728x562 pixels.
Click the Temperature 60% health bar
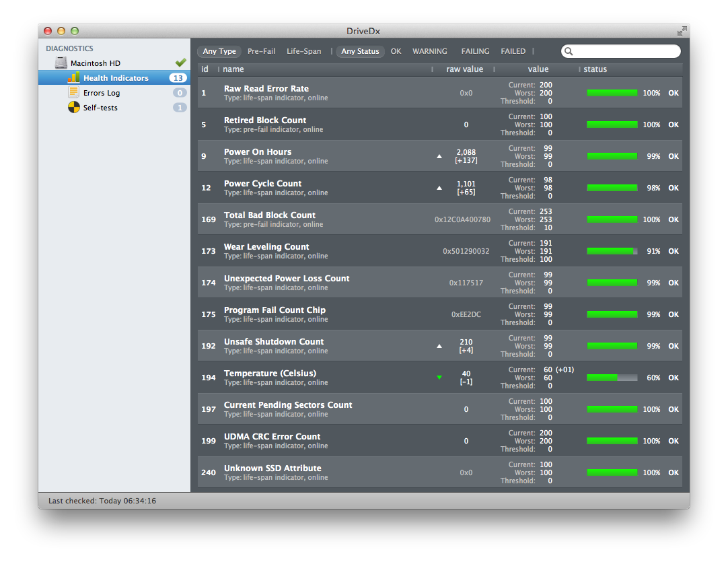point(612,378)
